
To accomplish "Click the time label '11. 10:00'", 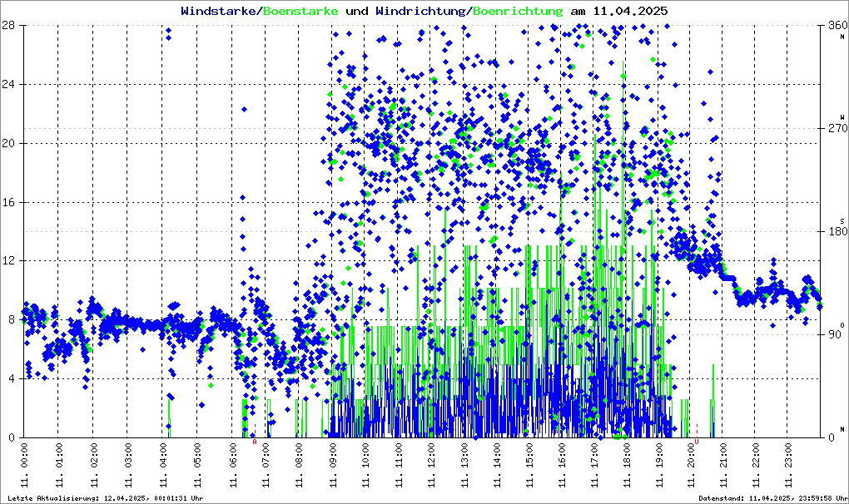I will 365,466.
